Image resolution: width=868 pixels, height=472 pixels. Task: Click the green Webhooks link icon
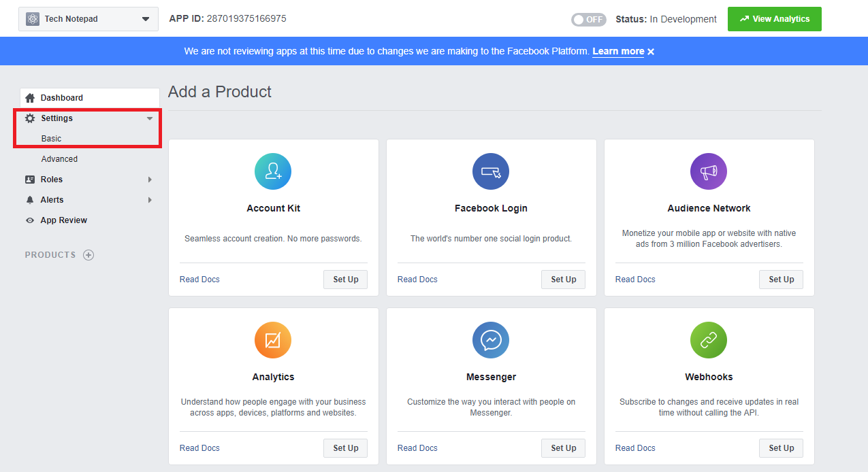(x=709, y=340)
